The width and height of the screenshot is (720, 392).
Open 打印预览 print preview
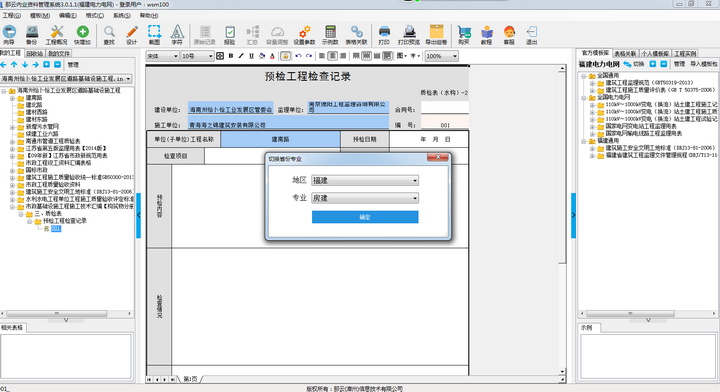click(x=409, y=35)
